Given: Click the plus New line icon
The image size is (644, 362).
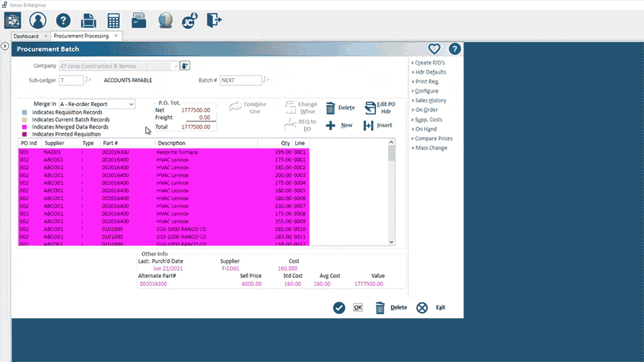Looking at the screenshot, I should tap(331, 125).
